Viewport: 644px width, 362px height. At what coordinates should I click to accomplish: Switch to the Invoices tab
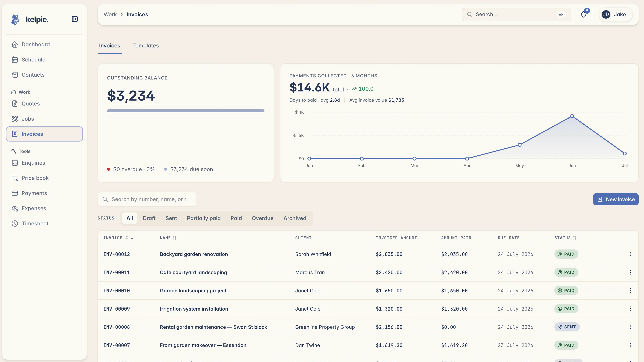[x=110, y=46]
